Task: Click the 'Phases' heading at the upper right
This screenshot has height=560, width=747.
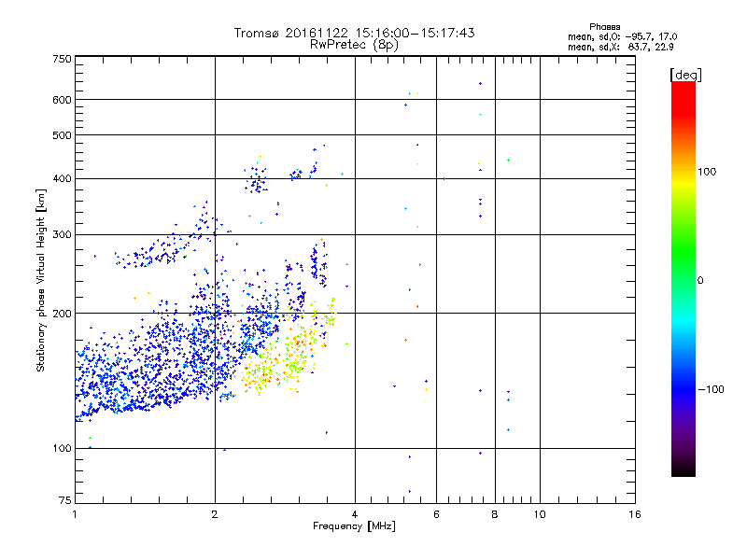Action: (x=604, y=27)
